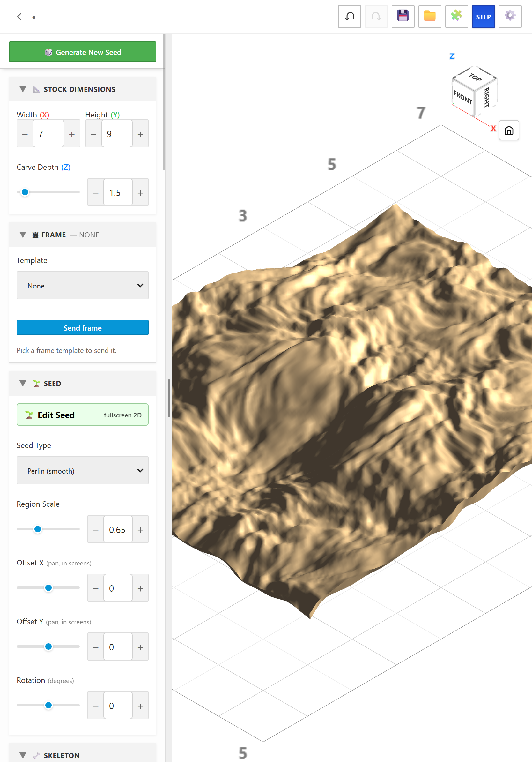This screenshot has width=532, height=762.
Task: Click the Region Scale value field
Action: click(118, 530)
